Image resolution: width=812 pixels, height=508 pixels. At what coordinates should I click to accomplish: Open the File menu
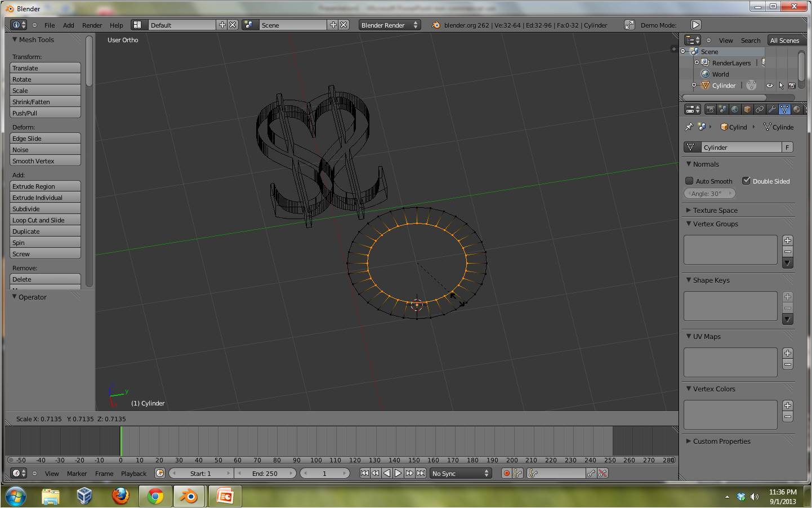click(50, 25)
